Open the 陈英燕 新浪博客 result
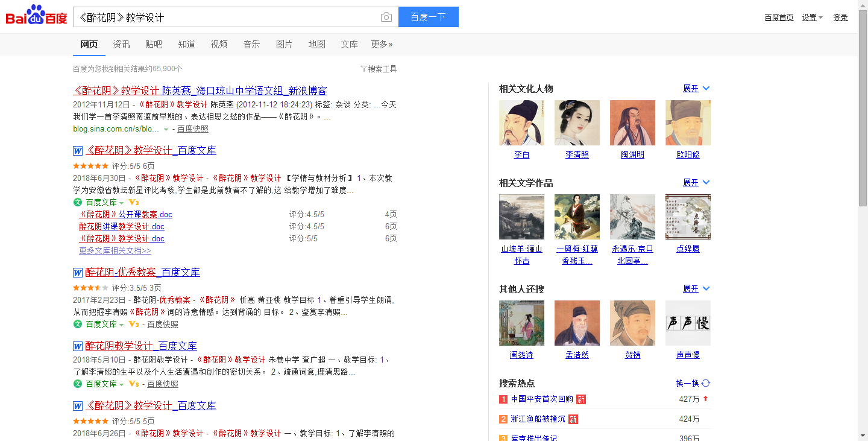Viewport: 868px width, 441px height. pyautogui.click(x=200, y=90)
